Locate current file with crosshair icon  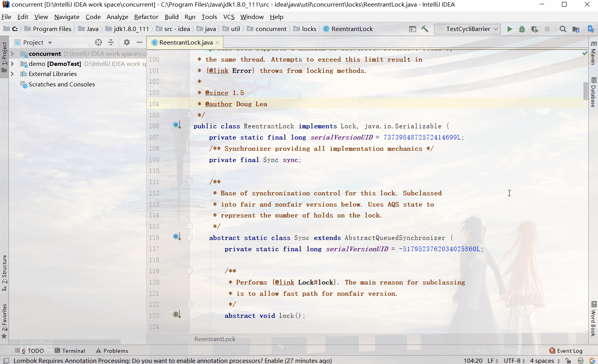pos(99,42)
